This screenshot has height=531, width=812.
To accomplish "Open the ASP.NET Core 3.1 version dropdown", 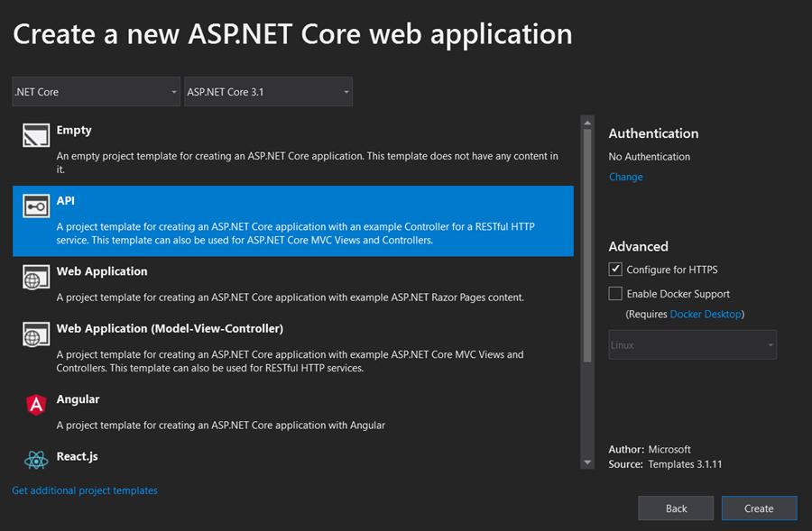I will pos(266,91).
